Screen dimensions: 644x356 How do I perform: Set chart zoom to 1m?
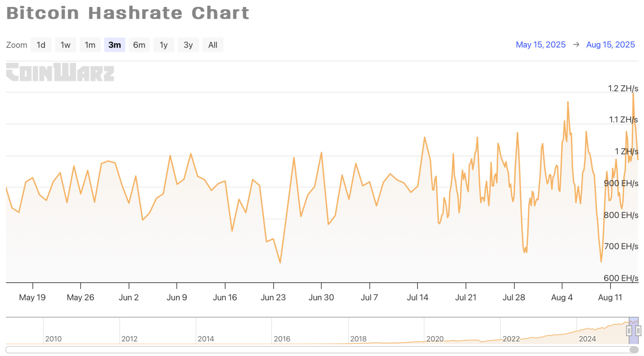(x=90, y=45)
